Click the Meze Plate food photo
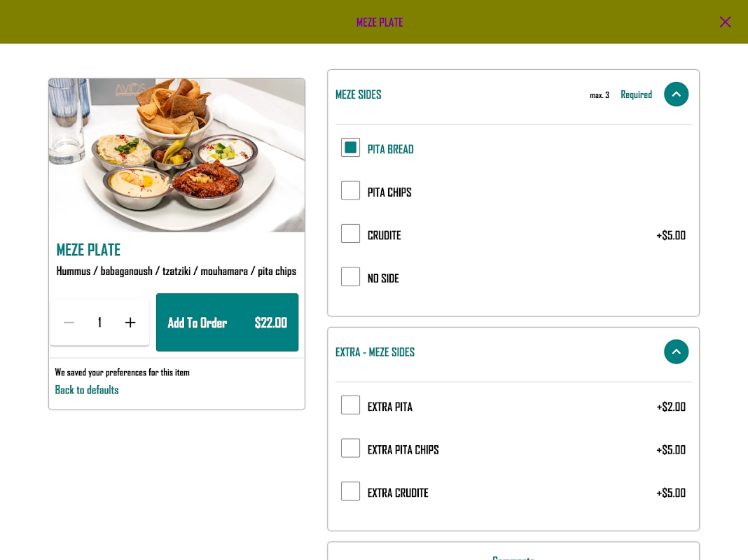Image resolution: width=748 pixels, height=560 pixels. pos(176,155)
